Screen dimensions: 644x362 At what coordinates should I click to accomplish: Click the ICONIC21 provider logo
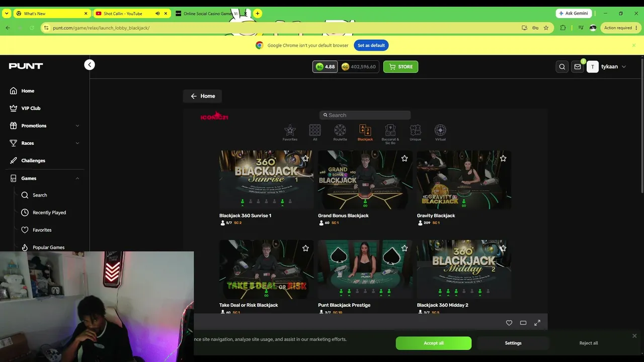214,117
